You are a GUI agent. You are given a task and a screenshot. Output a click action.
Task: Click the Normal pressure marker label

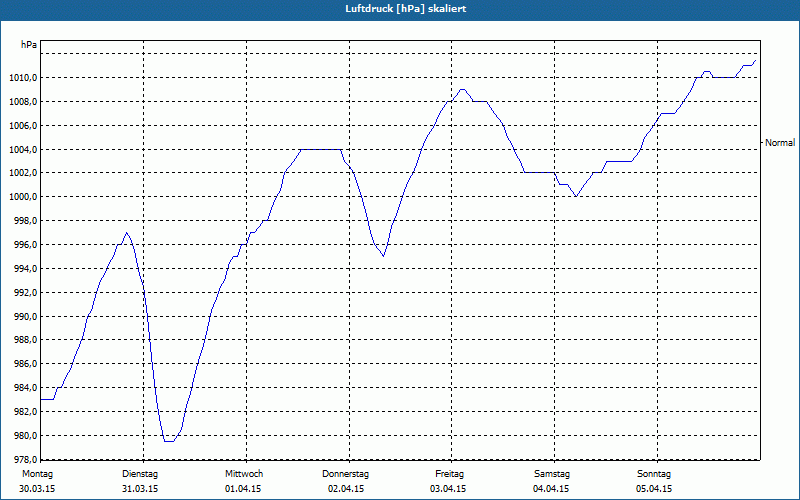[x=780, y=143]
